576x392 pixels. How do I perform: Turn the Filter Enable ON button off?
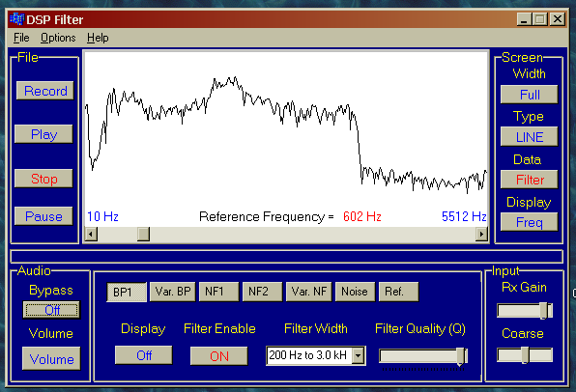tap(219, 355)
